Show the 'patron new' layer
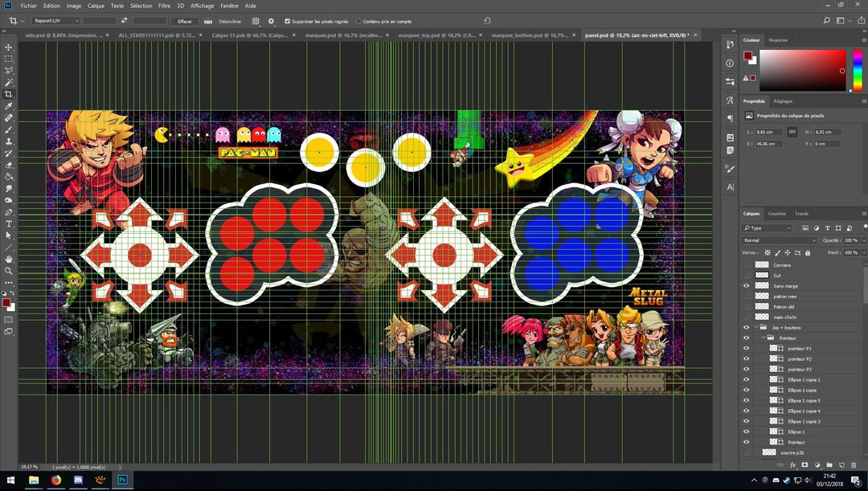 click(x=746, y=297)
